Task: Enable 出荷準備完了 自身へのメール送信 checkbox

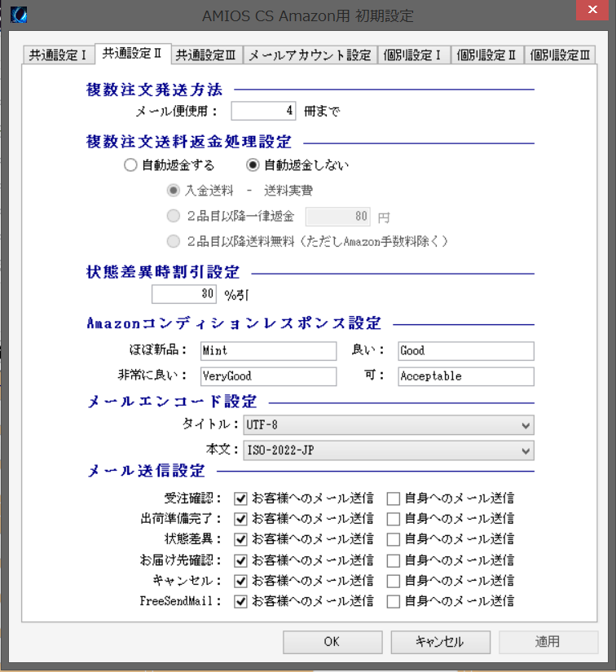Action: point(393,519)
